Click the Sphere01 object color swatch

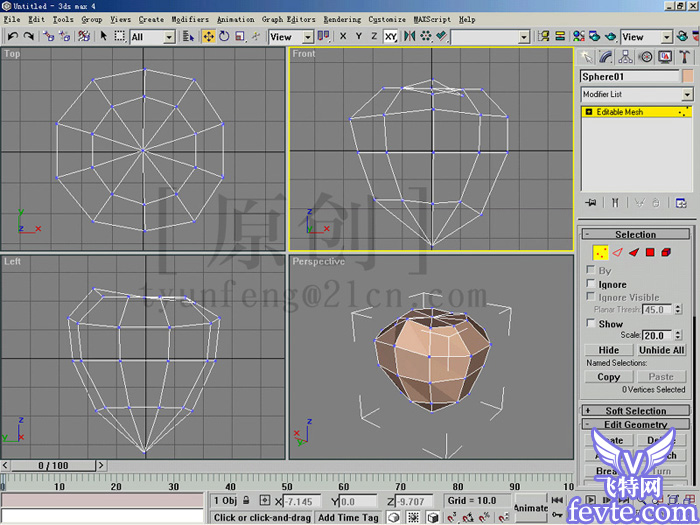tap(688, 76)
